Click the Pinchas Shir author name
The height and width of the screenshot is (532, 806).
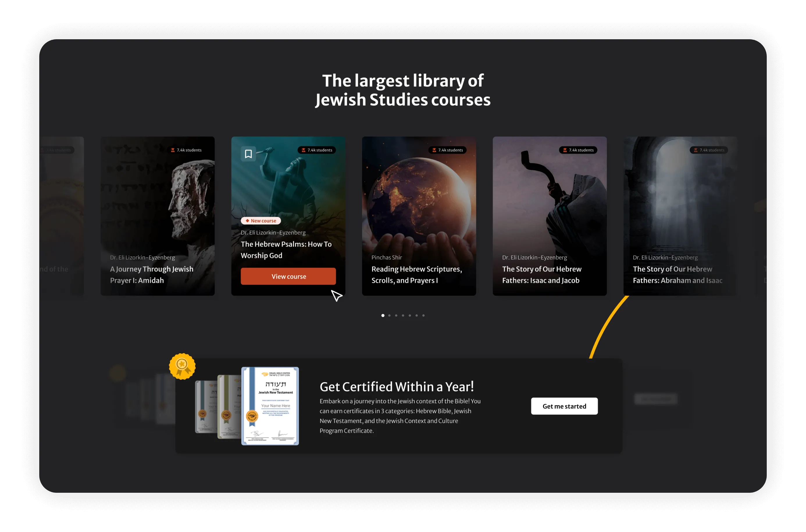386,257
